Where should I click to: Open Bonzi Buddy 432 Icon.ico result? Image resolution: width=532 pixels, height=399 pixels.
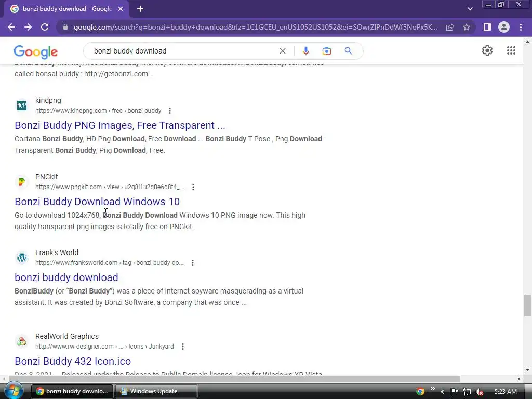73,361
